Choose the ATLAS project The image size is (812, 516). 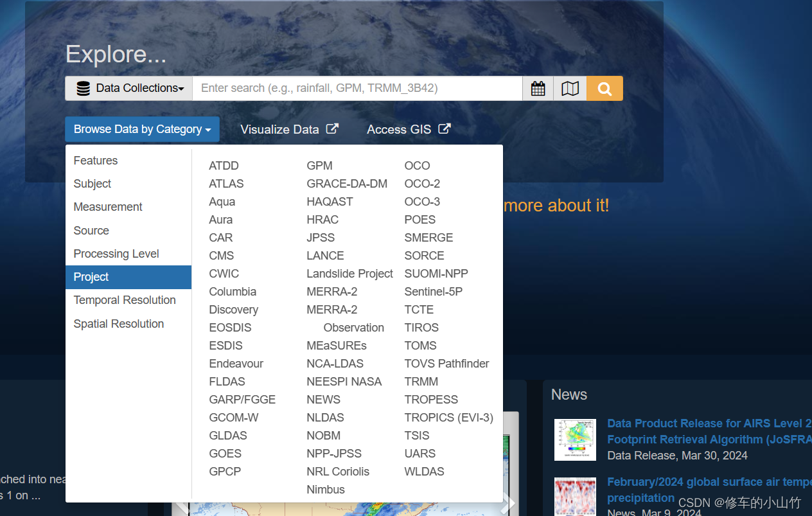(x=226, y=184)
